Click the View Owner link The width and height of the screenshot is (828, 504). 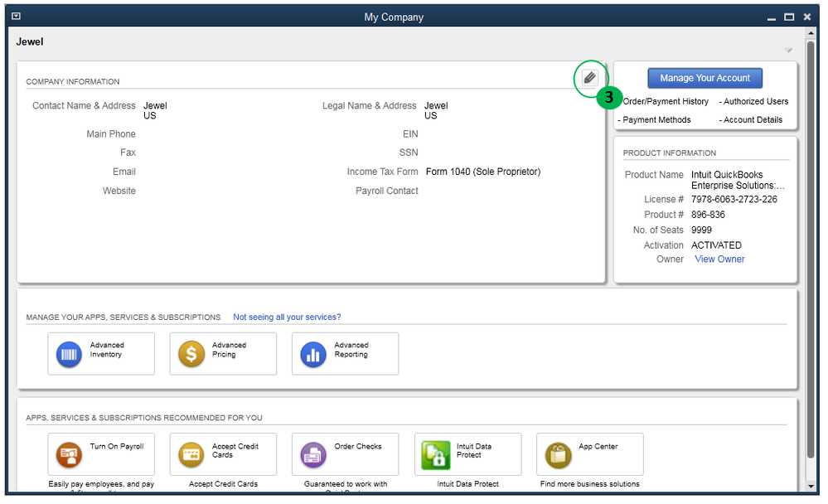pyautogui.click(x=719, y=259)
